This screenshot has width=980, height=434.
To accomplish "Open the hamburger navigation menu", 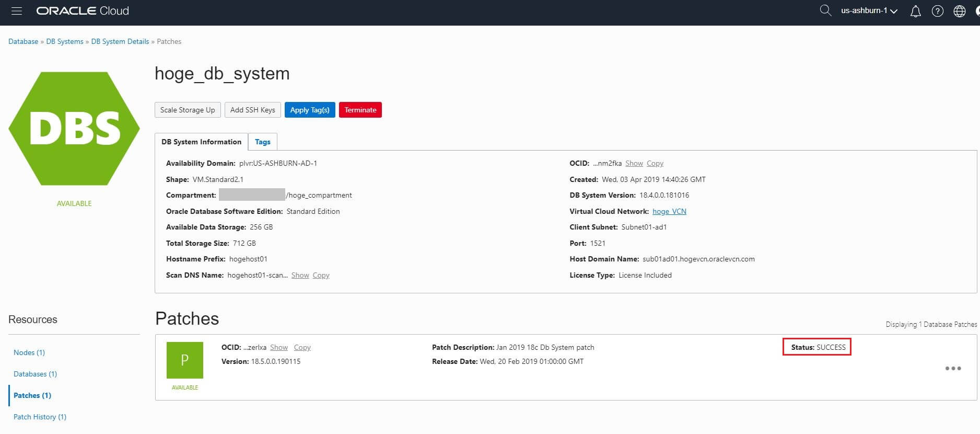I will pyautogui.click(x=17, y=11).
